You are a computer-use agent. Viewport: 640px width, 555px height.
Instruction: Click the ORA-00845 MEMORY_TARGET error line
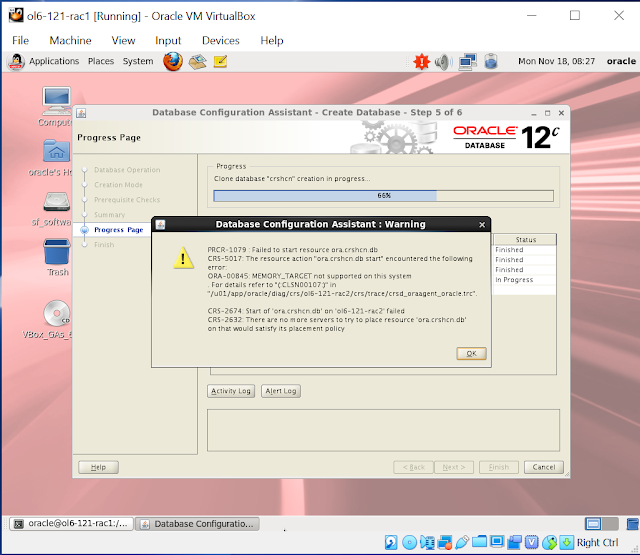pyautogui.click(x=309, y=276)
